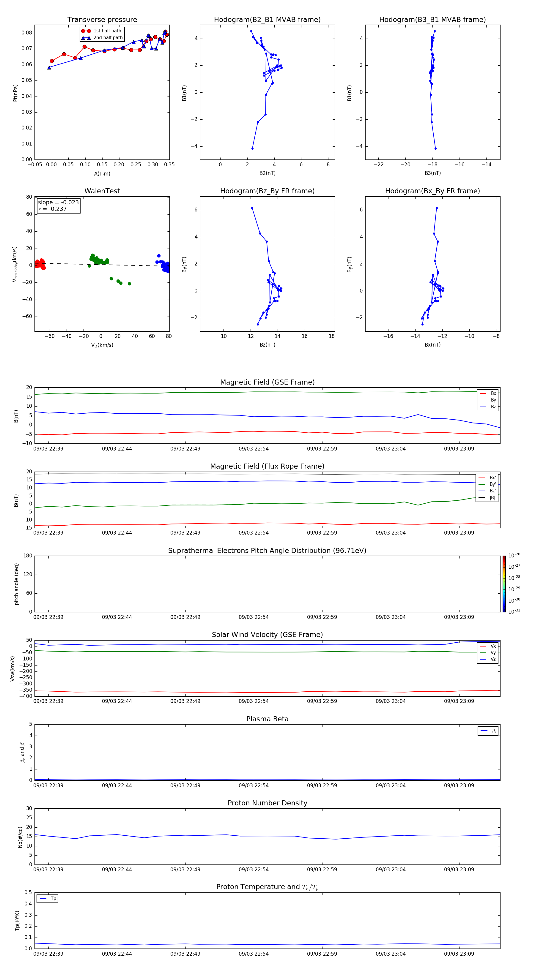Click the 'Bx(nT)' axis label
This screenshot has width=535, height=980.
[432, 345]
